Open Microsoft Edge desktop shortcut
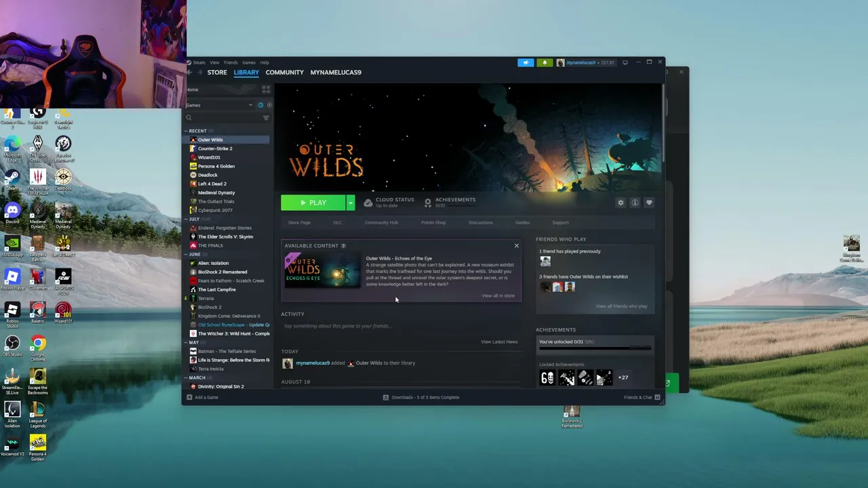 12,148
